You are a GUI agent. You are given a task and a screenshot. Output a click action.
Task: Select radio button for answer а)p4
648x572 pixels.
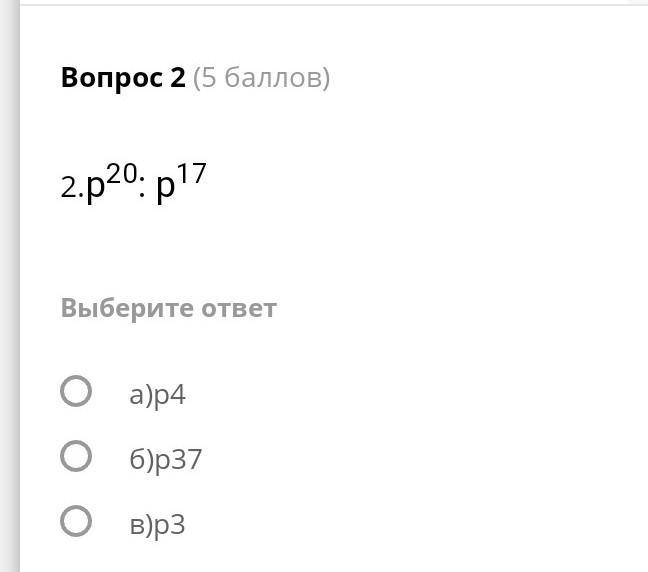[76, 391]
